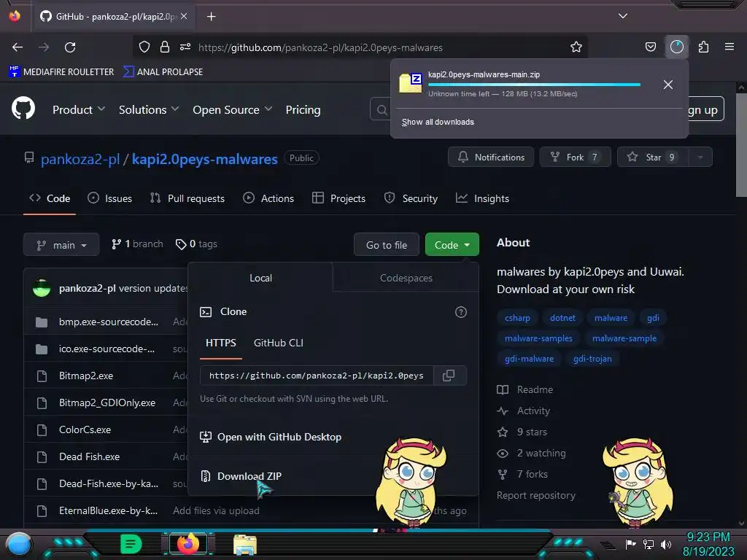Expand the Solutions dropdown menu

(149, 109)
